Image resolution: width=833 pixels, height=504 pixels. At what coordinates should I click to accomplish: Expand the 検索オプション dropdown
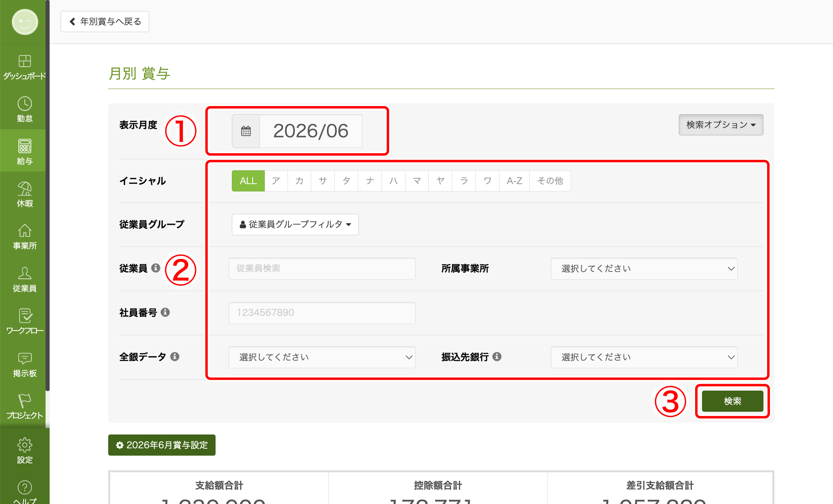point(721,125)
